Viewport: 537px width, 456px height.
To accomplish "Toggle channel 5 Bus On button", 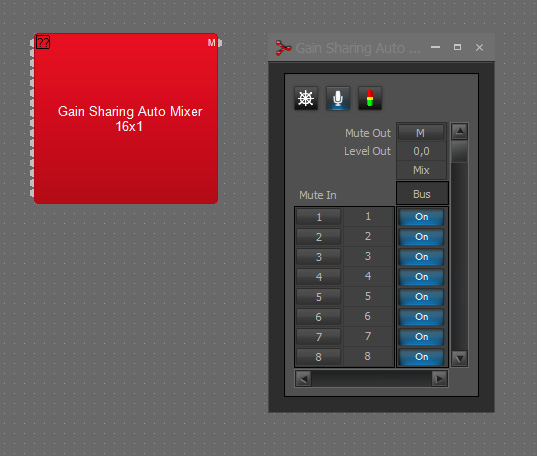I will tap(422, 297).
